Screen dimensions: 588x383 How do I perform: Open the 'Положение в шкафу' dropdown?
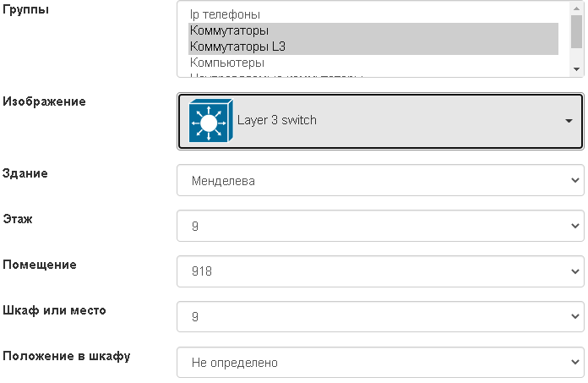pos(380,363)
